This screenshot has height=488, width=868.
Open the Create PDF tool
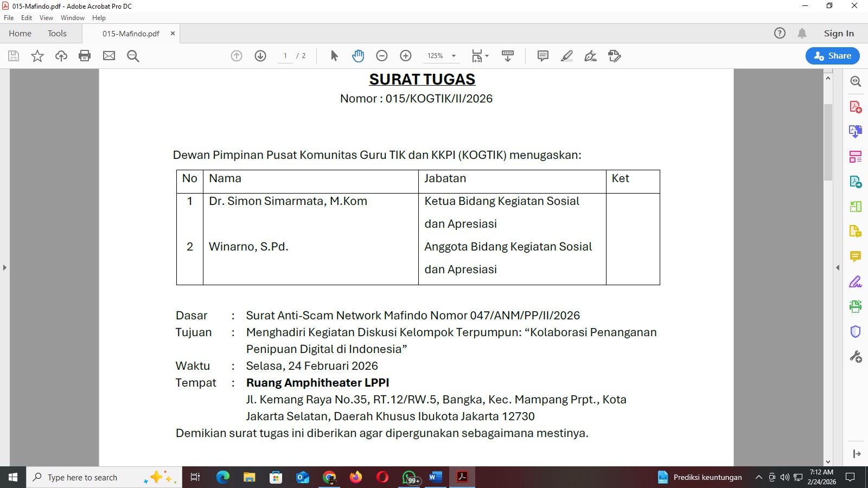856,106
